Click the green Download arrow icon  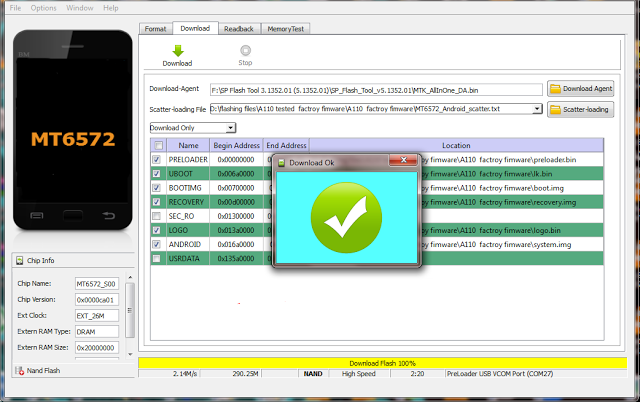[178, 51]
